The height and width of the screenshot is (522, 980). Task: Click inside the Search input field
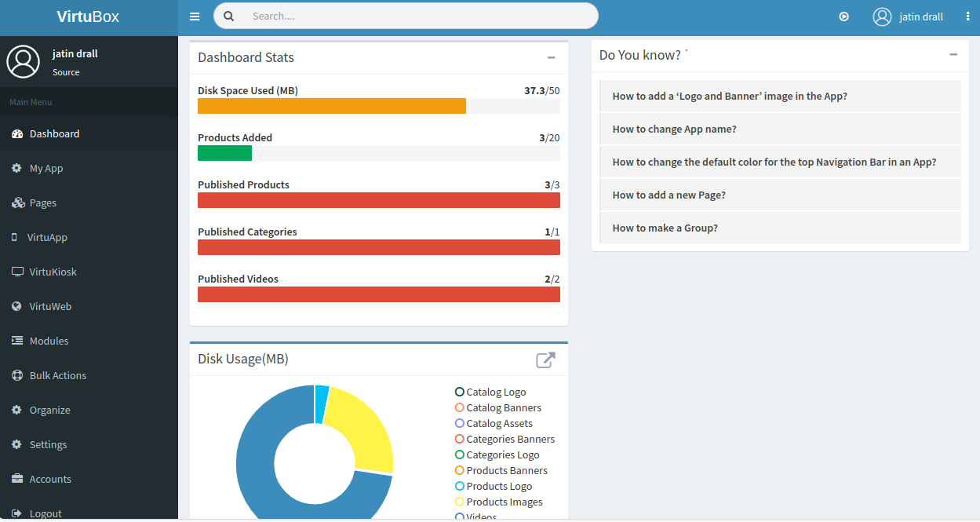pos(408,16)
